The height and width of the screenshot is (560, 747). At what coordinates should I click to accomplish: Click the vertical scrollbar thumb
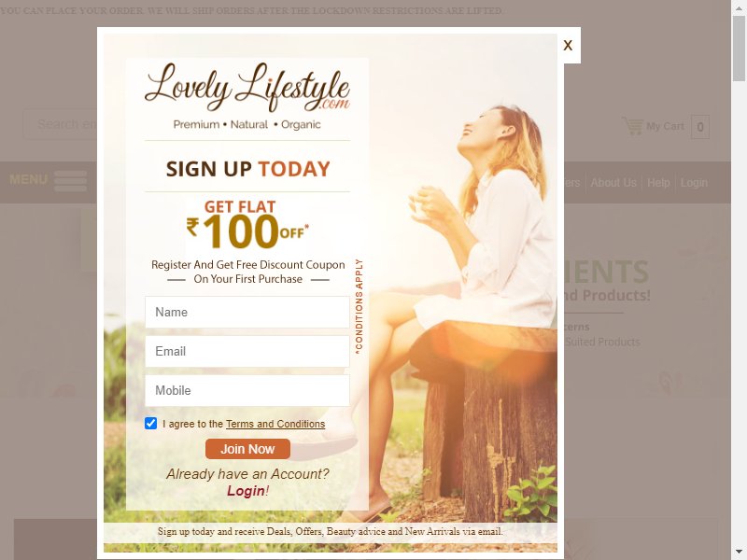click(739, 49)
